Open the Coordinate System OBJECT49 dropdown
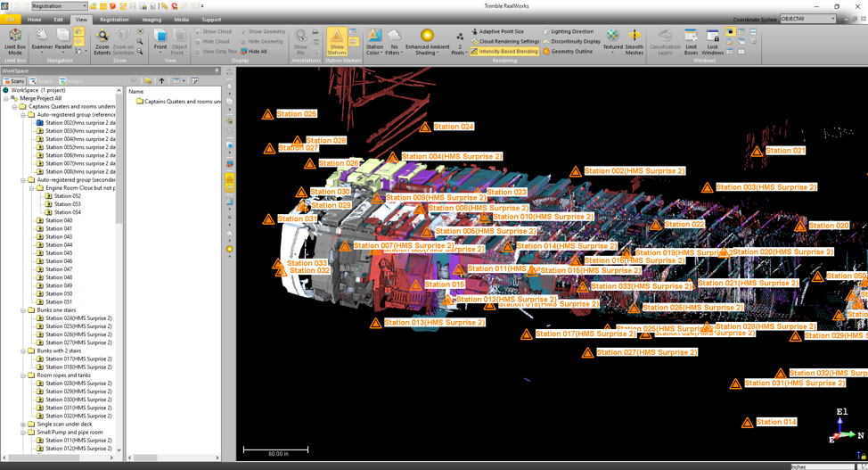 click(807, 19)
